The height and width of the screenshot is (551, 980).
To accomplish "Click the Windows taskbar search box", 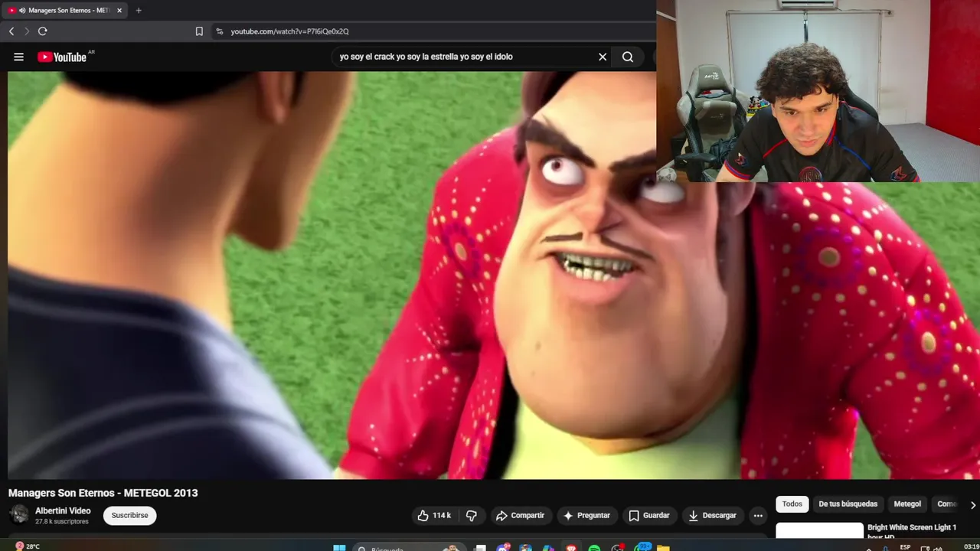I will [x=409, y=548].
